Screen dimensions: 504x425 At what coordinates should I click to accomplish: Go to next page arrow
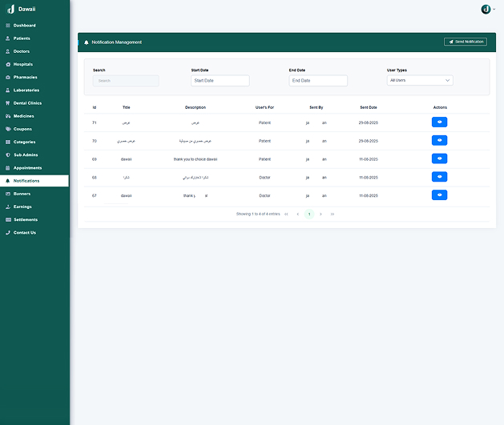pyautogui.click(x=321, y=215)
